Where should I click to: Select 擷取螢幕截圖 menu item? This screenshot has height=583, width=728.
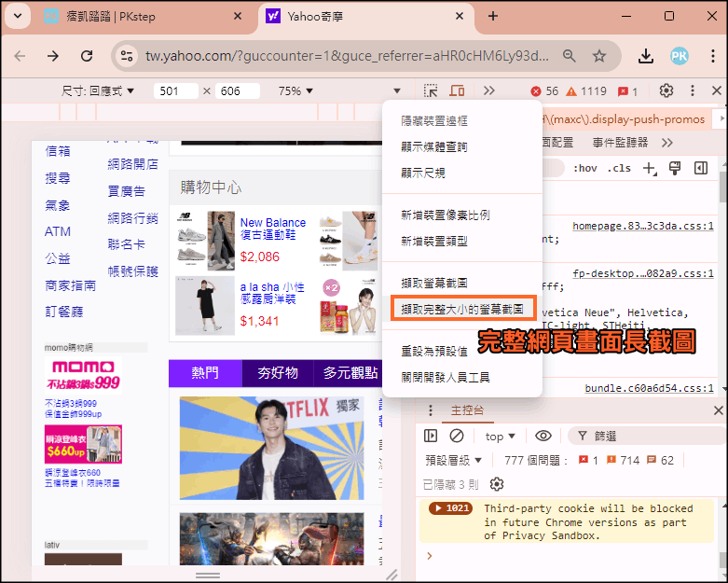click(462, 283)
